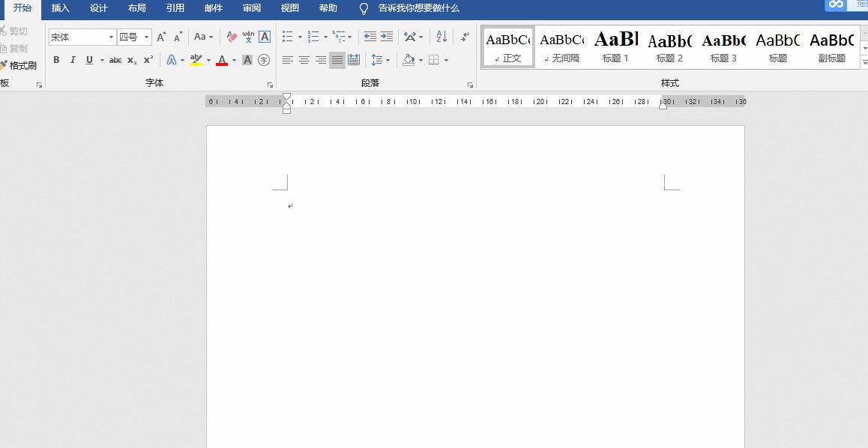The image size is (868, 448).
Task: Clear all formatting with the eraser icon
Action: [232, 37]
